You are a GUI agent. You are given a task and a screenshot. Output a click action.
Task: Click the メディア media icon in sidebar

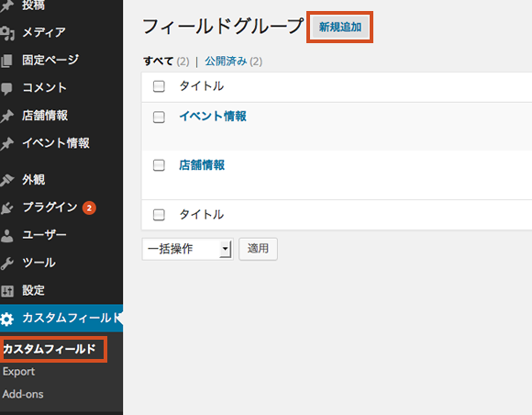click(x=6, y=33)
